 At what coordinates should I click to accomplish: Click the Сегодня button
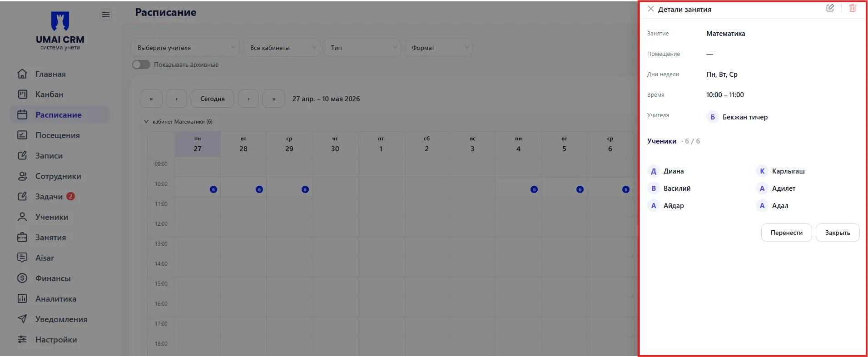click(x=213, y=99)
